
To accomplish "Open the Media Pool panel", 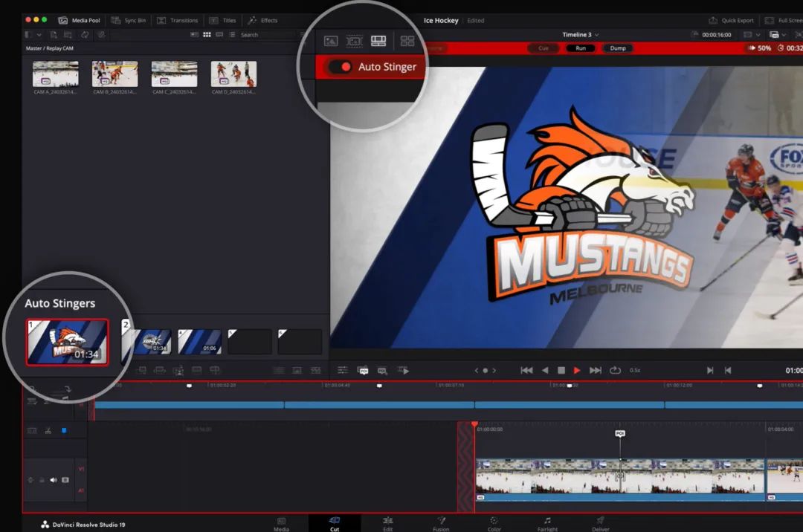I will [x=80, y=21].
